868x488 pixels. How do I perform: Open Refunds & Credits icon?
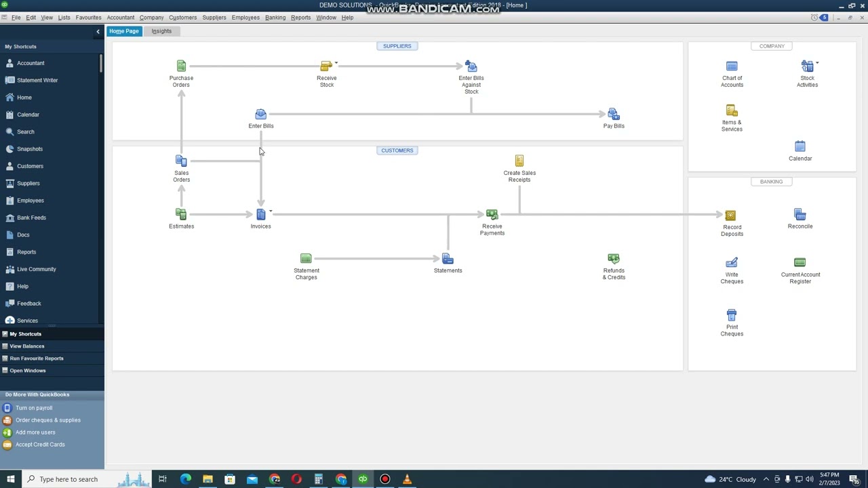pos(614,259)
